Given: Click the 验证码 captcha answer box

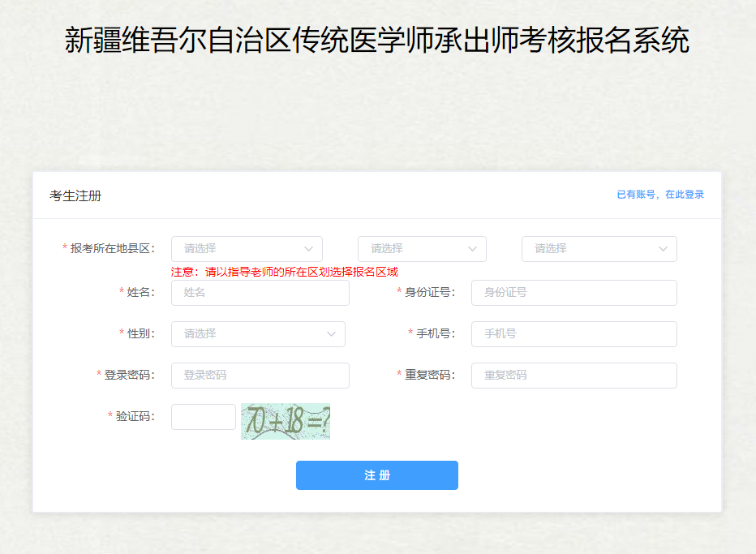Looking at the screenshot, I should click(x=204, y=417).
